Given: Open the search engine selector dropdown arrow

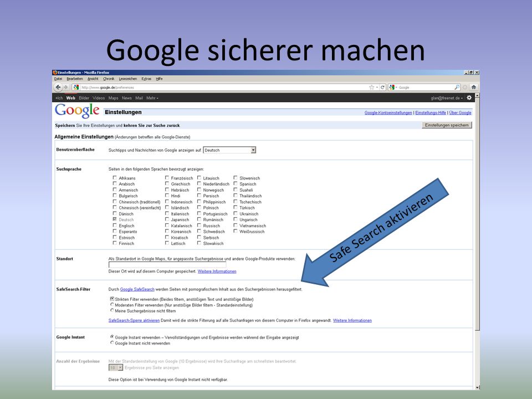Looking at the screenshot, I should tap(396, 88).
